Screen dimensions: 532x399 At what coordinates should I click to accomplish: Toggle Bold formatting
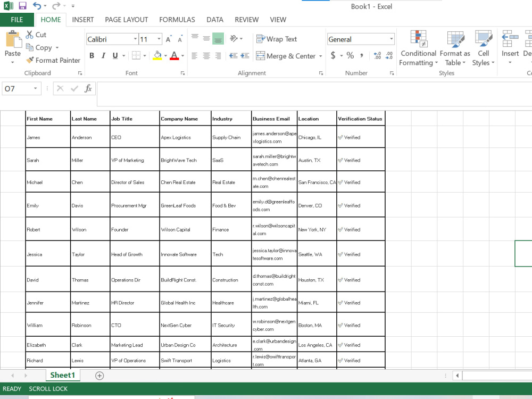pyautogui.click(x=92, y=56)
